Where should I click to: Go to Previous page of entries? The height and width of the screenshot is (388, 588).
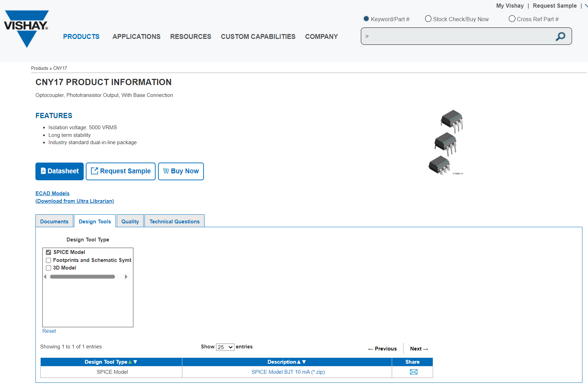pos(382,349)
